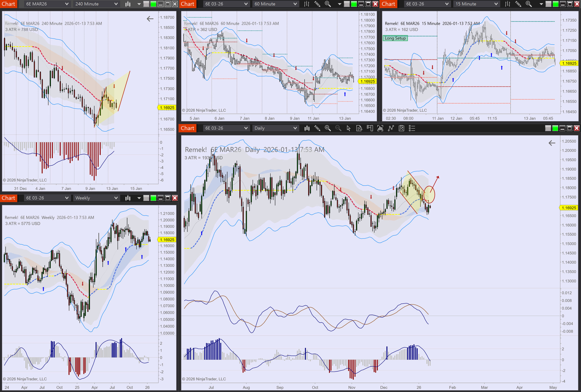This screenshot has height=392, width=581.
Task: Toggle green link button on Daily chart
Action: click(x=555, y=128)
